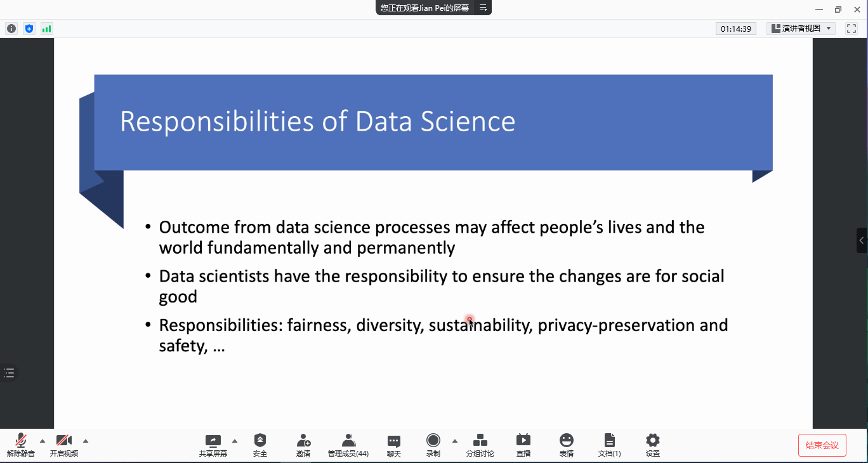
Task: Open Breakout Rooms discussion
Action: click(x=480, y=445)
